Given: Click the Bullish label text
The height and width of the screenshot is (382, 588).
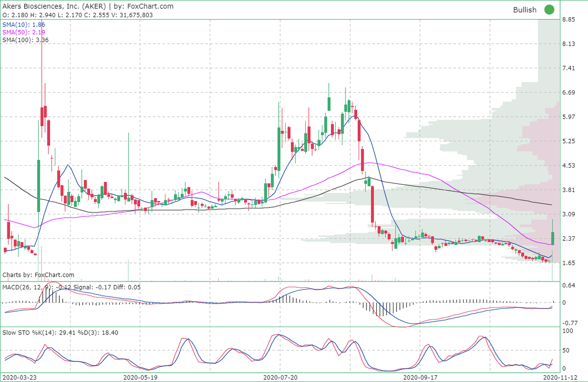Looking at the screenshot, I should coord(525,10).
